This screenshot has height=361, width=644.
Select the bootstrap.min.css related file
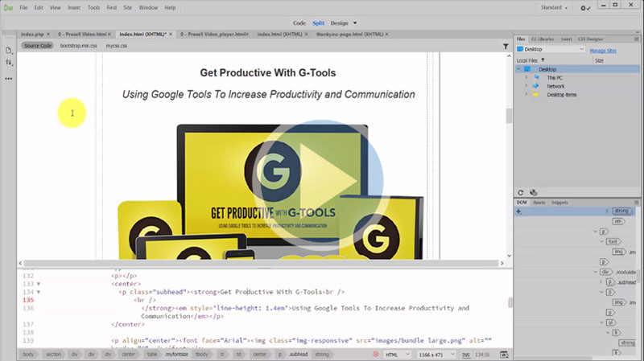coord(76,46)
